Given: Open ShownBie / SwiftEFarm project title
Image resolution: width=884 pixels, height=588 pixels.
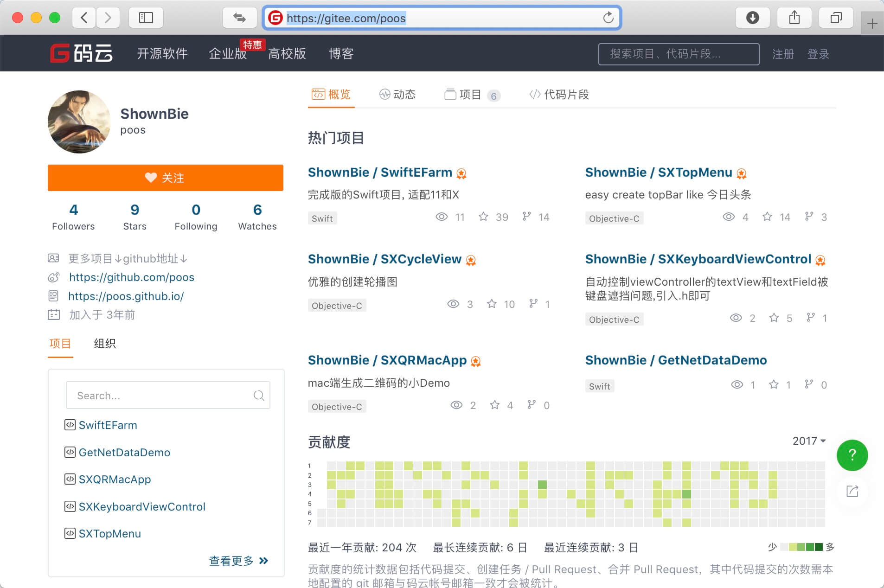Looking at the screenshot, I should coord(380,173).
